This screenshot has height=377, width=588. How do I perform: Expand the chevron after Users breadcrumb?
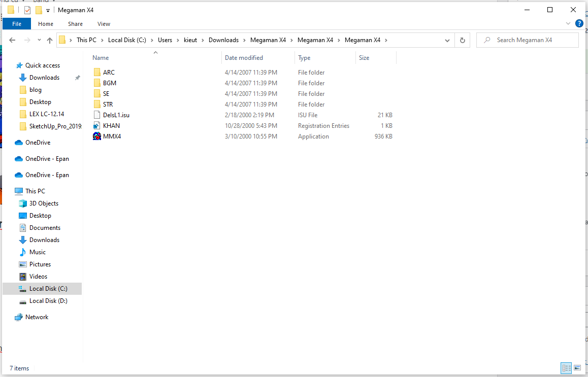tap(178, 40)
